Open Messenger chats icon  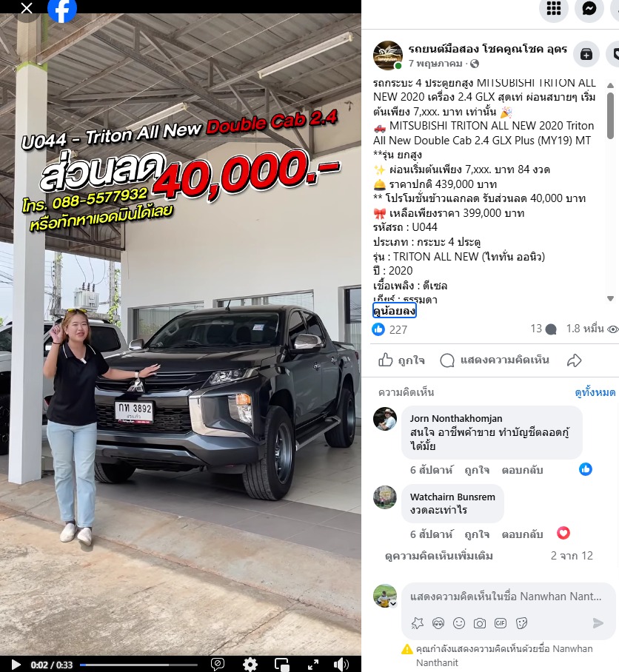click(x=589, y=8)
